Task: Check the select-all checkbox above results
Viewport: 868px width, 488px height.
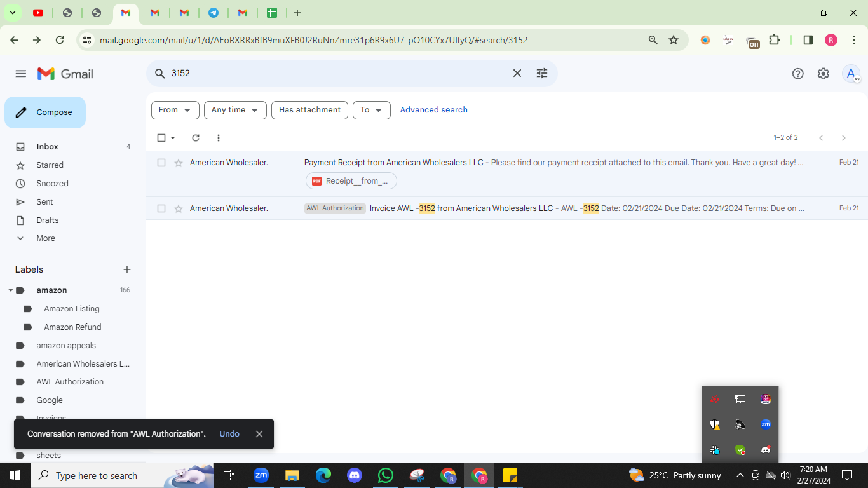Action: (x=161, y=138)
